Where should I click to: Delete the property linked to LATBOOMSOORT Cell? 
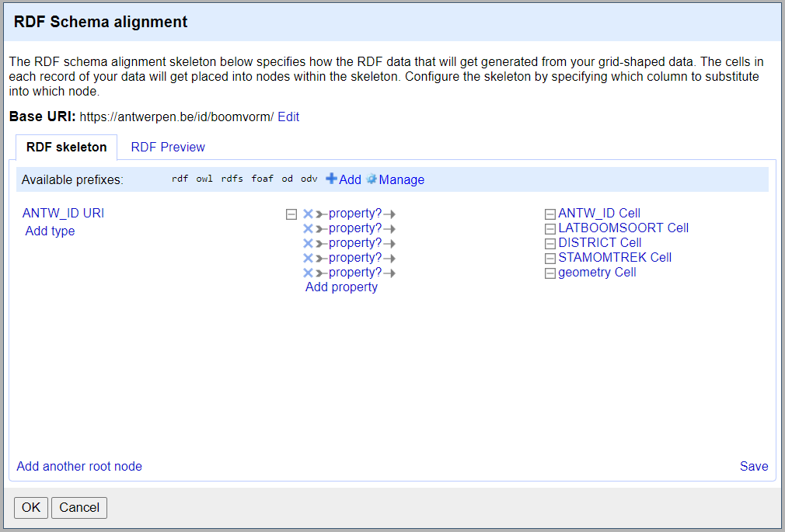308,228
